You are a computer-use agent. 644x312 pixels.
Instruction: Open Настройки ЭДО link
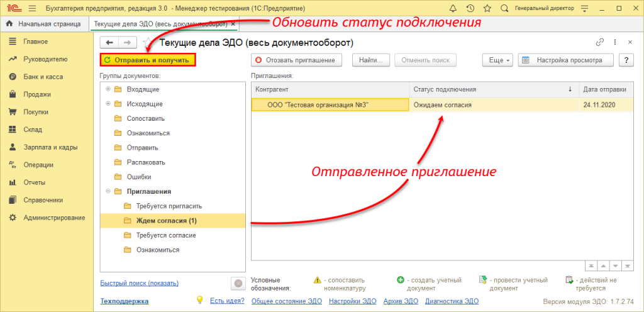[353, 301]
